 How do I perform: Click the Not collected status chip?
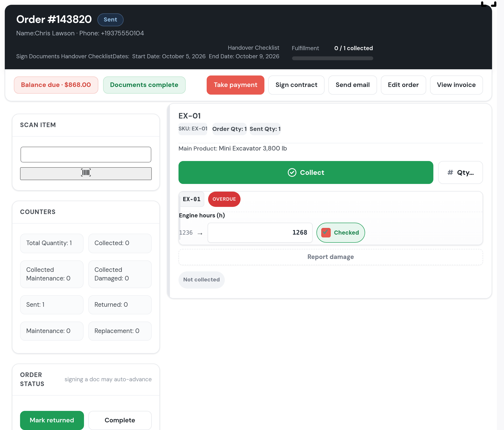click(x=201, y=279)
